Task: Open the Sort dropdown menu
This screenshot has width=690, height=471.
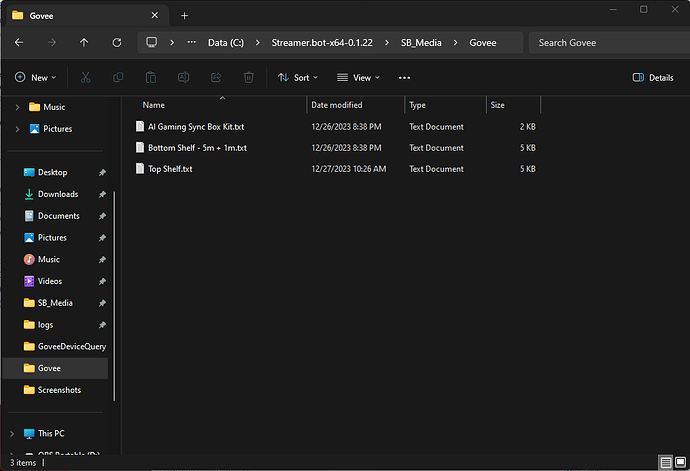Action: 298,77
